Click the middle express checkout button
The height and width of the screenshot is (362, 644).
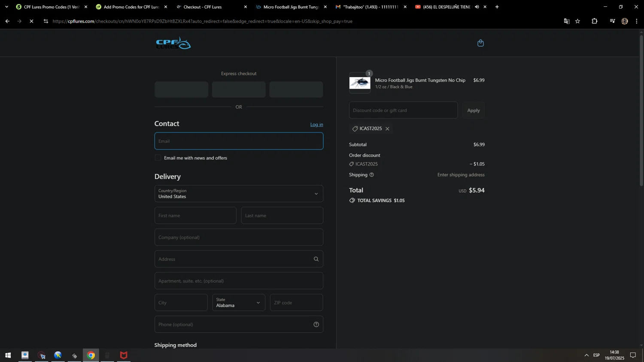tap(239, 90)
